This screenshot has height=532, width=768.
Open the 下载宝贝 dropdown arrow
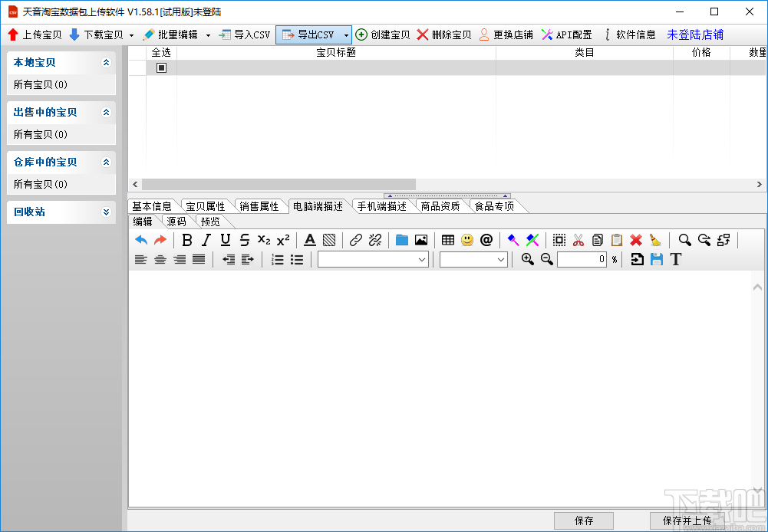(131, 35)
